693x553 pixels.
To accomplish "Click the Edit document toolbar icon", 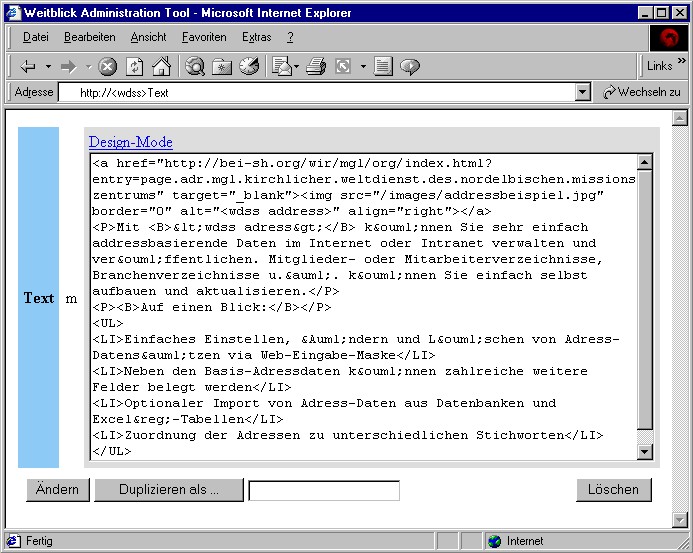I will [x=383, y=66].
